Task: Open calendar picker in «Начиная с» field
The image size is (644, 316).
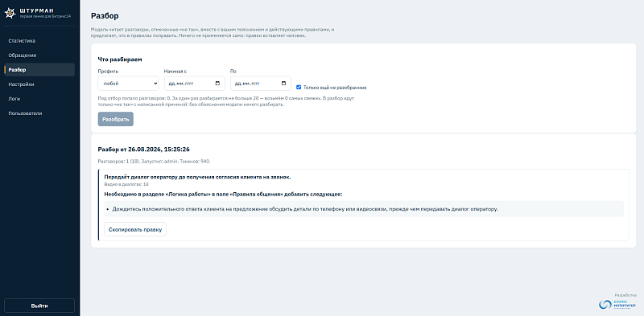Action: [x=217, y=84]
